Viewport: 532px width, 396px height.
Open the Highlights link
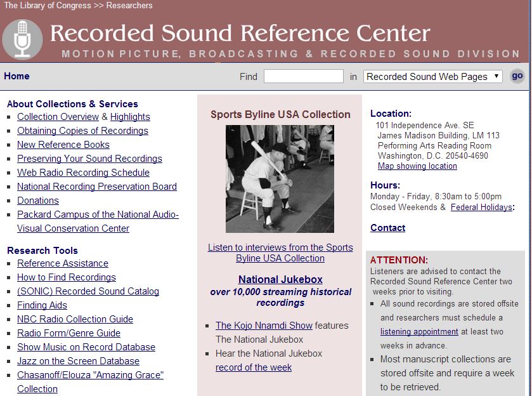pyautogui.click(x=130, y=117)
